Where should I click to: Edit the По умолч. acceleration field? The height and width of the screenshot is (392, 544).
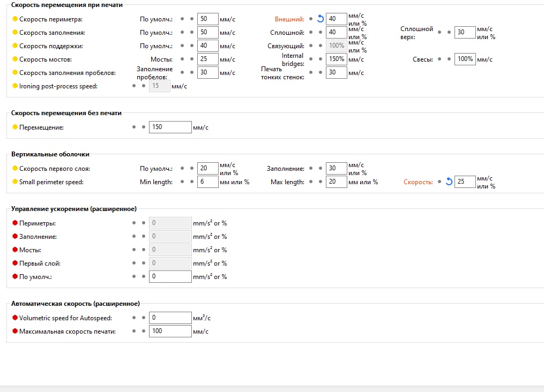pyautogui.click(x=170, y=276)
